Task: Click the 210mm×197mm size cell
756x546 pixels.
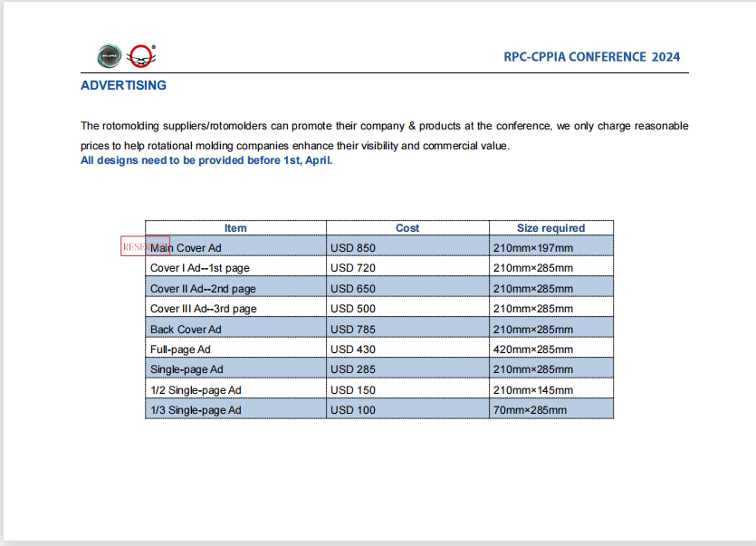Action: click(551, 246)
